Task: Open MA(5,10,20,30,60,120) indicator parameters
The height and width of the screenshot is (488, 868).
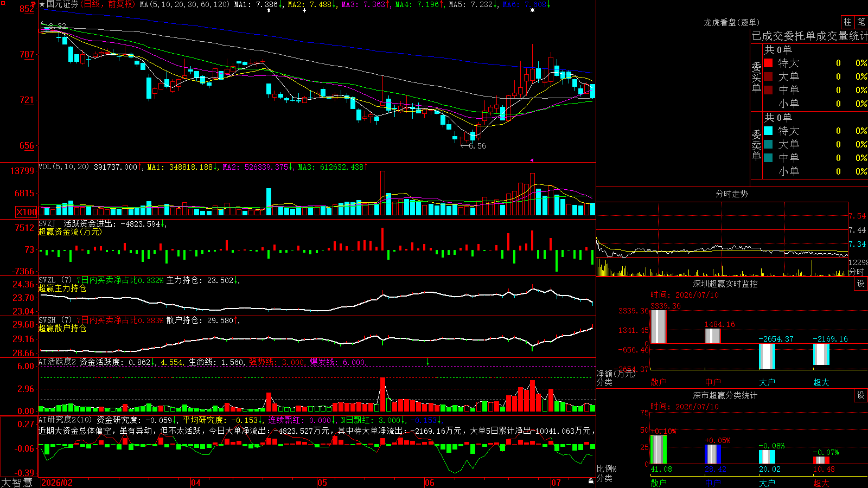Action: (x=184, y=4)
